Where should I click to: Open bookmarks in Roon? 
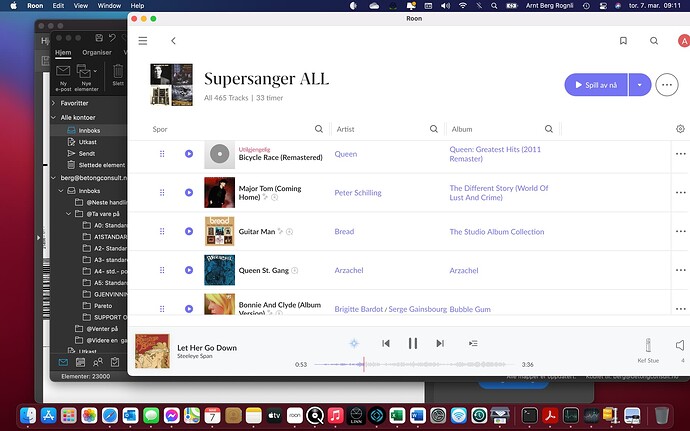pos(623,41)
